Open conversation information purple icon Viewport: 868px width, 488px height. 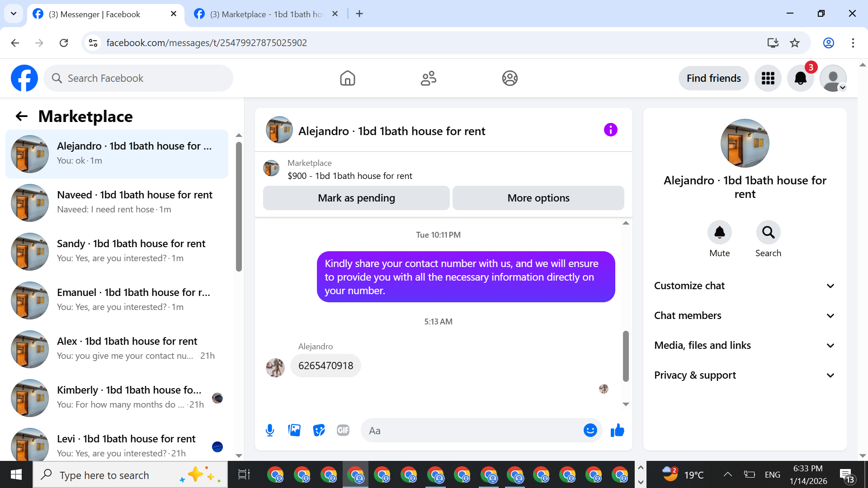[x=610, y=130]
